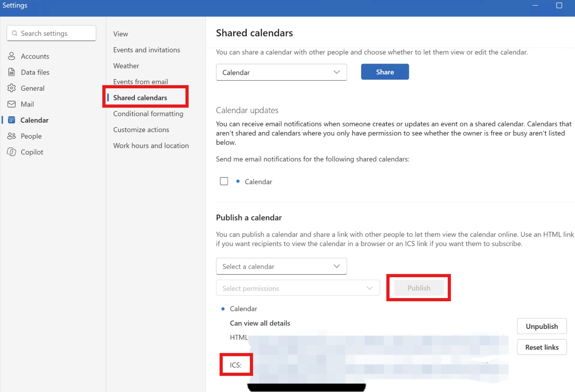Focus the Search settings field
575x392 pixels.
tap(51, 34)
